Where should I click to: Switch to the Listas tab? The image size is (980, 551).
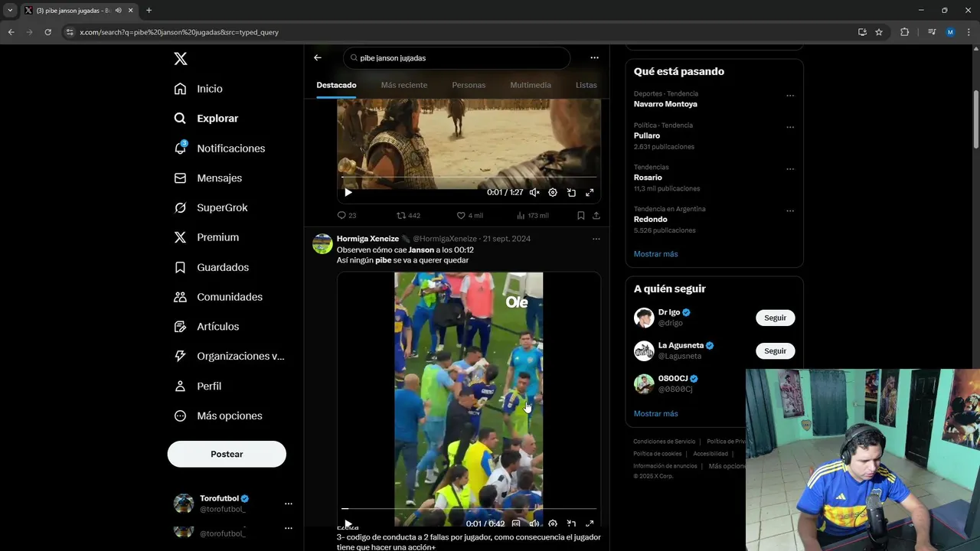[x=586, y=85]
